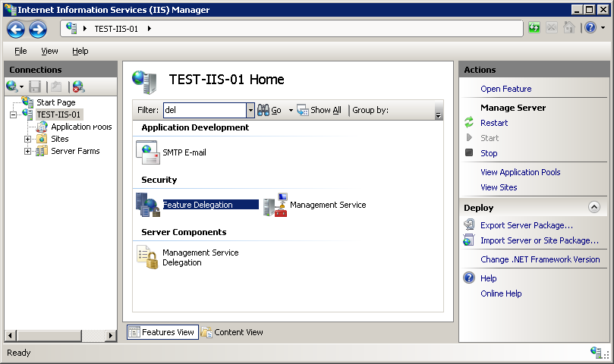The width and height of the screenshot is (614, 364).
Task: Click the Create New Connection globe icon
Action: click(x=12, y=86)
